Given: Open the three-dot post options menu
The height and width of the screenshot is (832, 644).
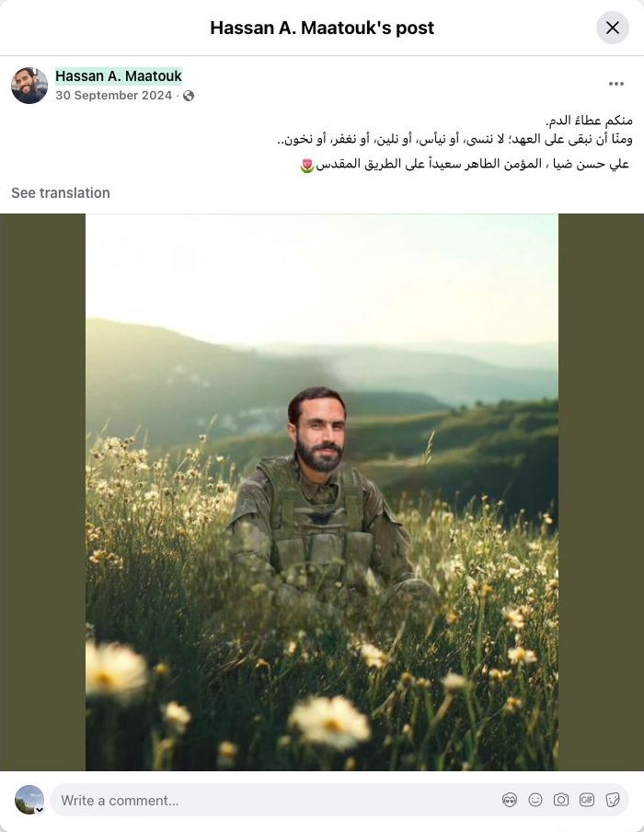Looking at the screenshot, I should (x=615, y=84).
